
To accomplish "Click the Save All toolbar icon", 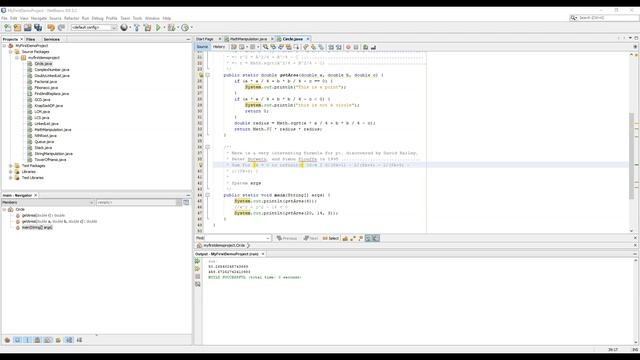I will [38, 28].
